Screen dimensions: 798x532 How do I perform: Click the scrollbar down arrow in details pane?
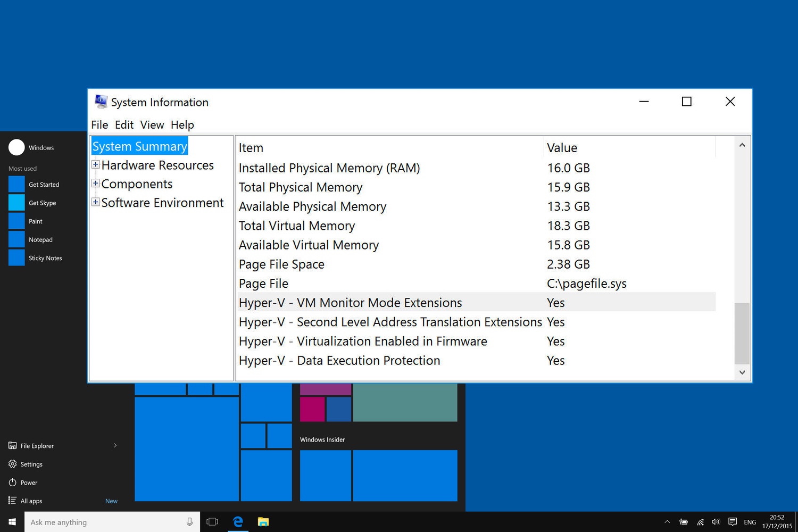pos(742,372)
